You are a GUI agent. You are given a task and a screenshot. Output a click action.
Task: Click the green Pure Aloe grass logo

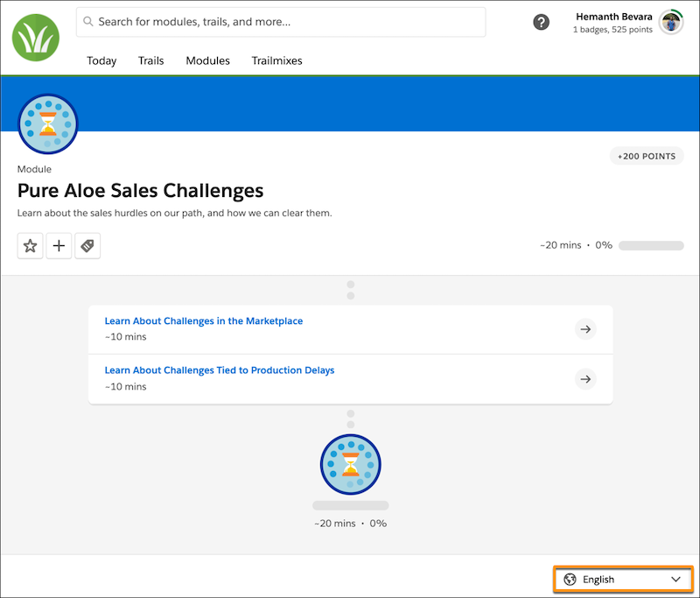point(36,38)
